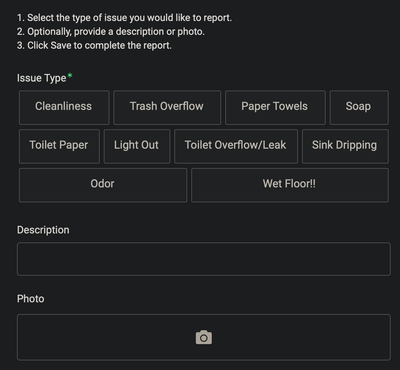Click instruction 'Click Save to complete the report'
400x370 pixels.
coord(99,45)
